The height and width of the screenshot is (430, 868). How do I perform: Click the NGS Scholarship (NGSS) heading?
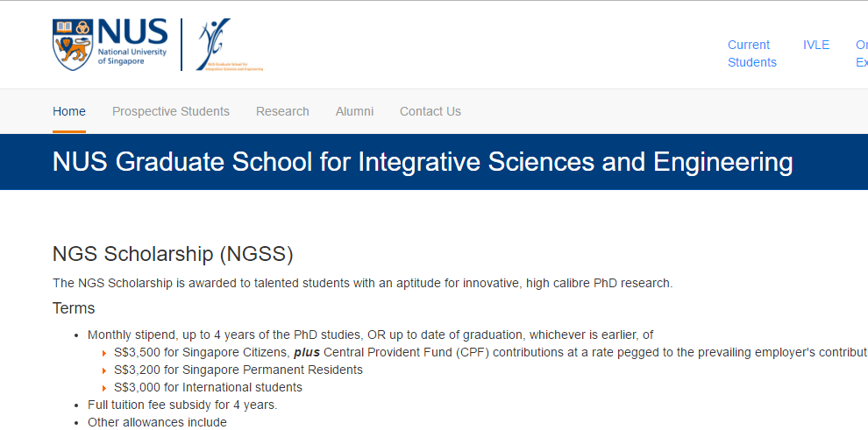173,254
